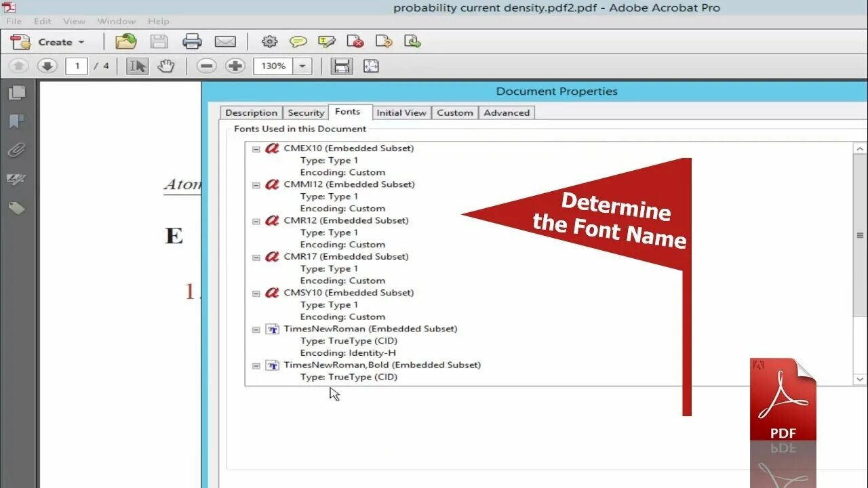
Task: Click the page rotate icon in the toolbar
Action: [384, 42]
